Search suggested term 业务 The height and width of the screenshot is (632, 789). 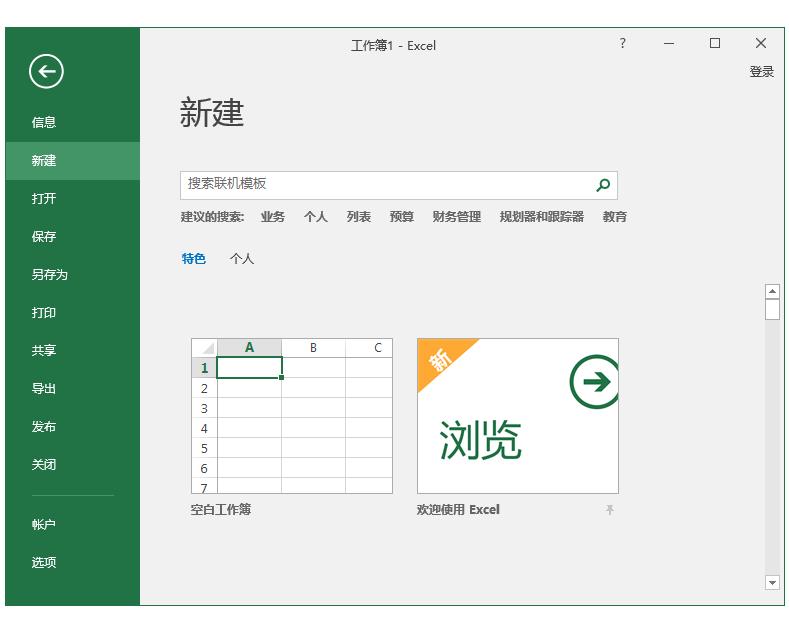[273, 217]
